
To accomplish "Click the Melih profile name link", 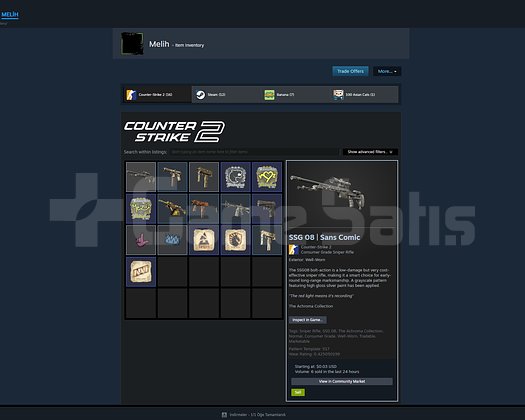I will [x=159, y=44].
